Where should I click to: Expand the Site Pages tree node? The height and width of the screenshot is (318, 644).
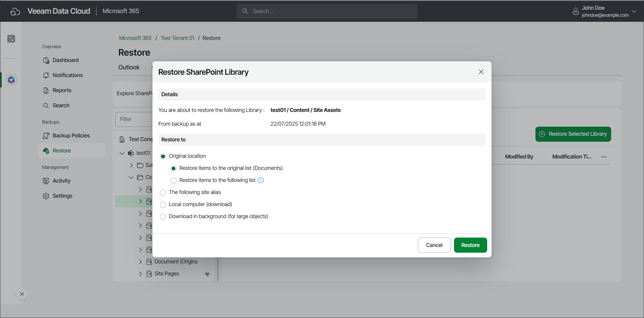click(x=140, y=274)
